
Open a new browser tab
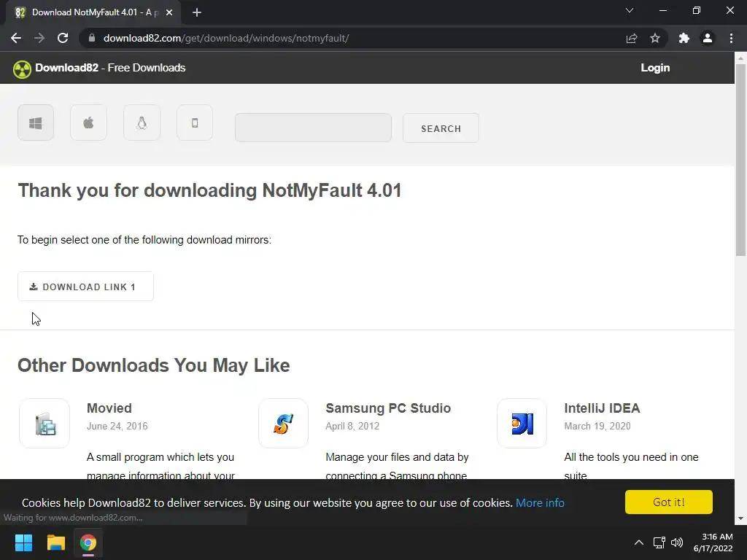197,12
